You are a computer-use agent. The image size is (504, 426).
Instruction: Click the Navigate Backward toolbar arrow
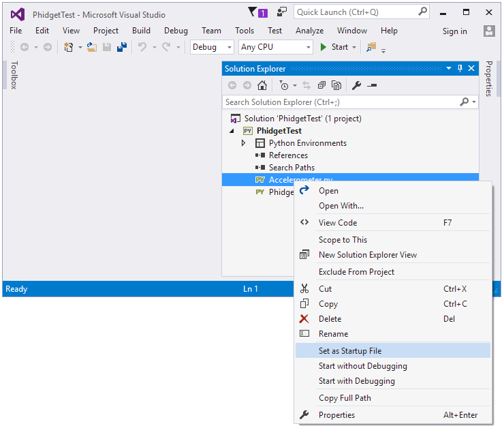pos(25,47)
